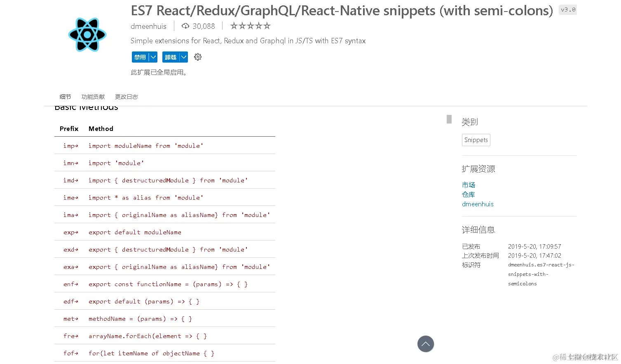The height and width of the screenshot is (364, 621).
Task: Open the 市场 marketplace link
Action: tap(469, 185)
